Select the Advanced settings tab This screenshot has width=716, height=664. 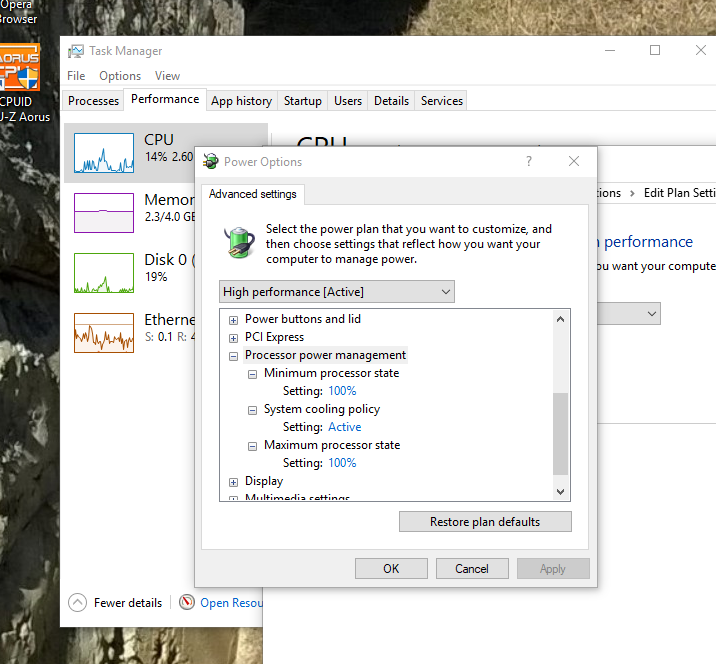pyautogui.click(x=253, y=194)
